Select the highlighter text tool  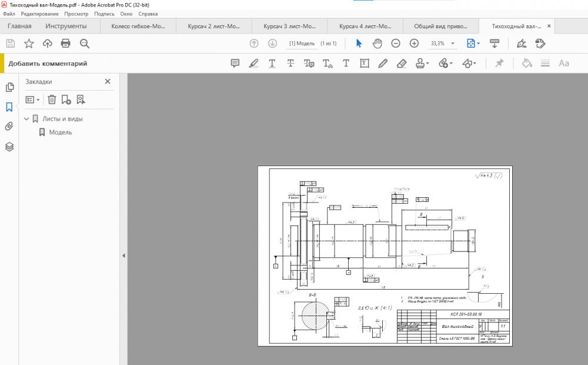(x=253, y=64)
